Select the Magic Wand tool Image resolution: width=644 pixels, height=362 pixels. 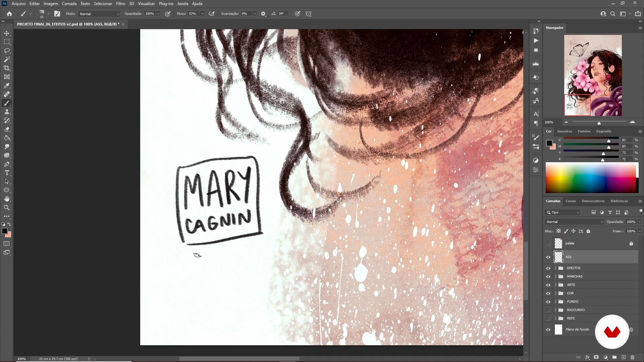coord(7,60)
